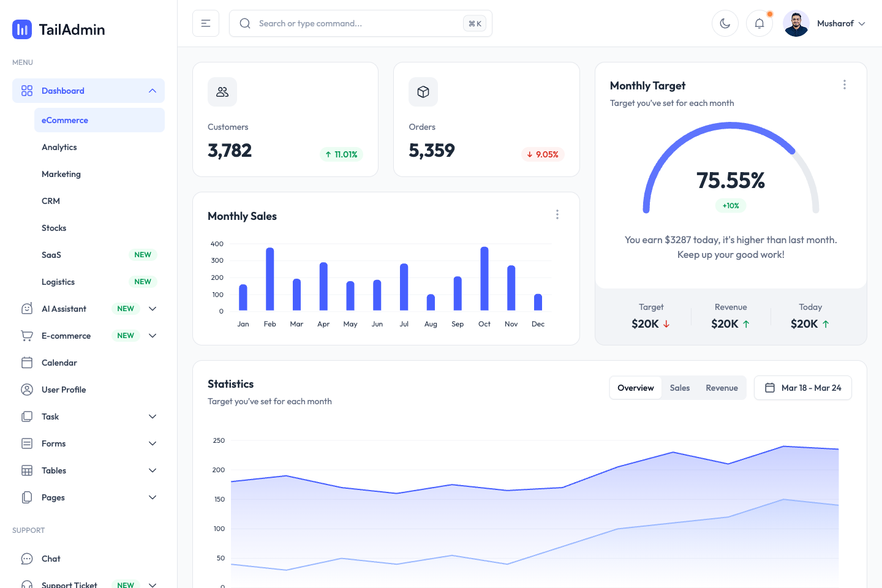Open the Monthly Sales options menu
This screenshot has height=588, width=882.
(557, 214)
